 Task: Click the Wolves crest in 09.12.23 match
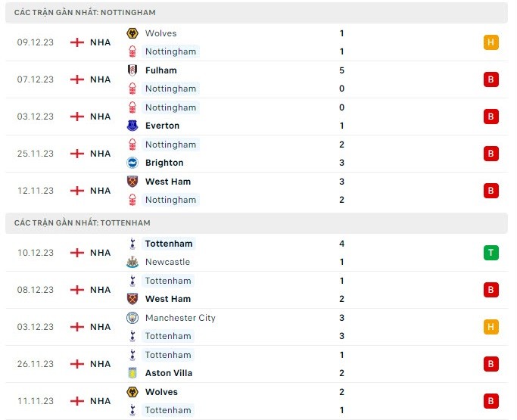click(133, 33)
